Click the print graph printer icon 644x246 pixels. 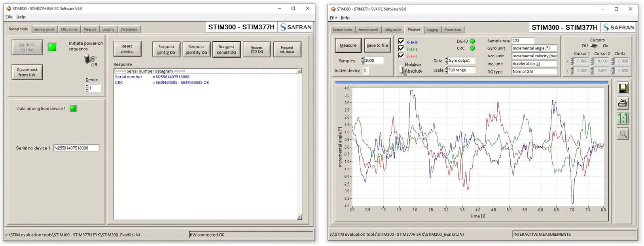tap(623, 103)
